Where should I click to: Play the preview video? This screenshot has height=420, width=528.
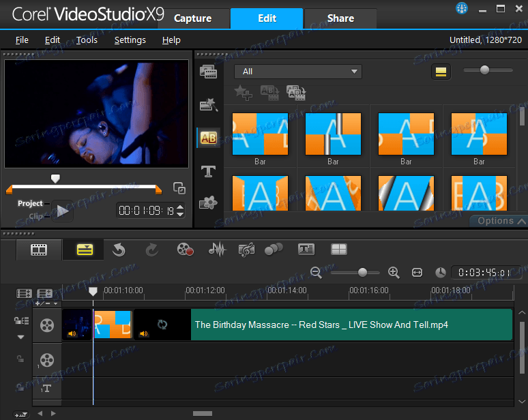pyautogui.click(x=63, y=211)
